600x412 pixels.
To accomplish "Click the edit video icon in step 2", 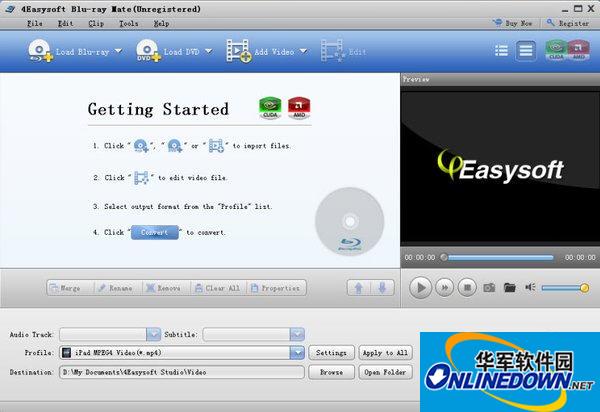I will click(x=141, y=178).
